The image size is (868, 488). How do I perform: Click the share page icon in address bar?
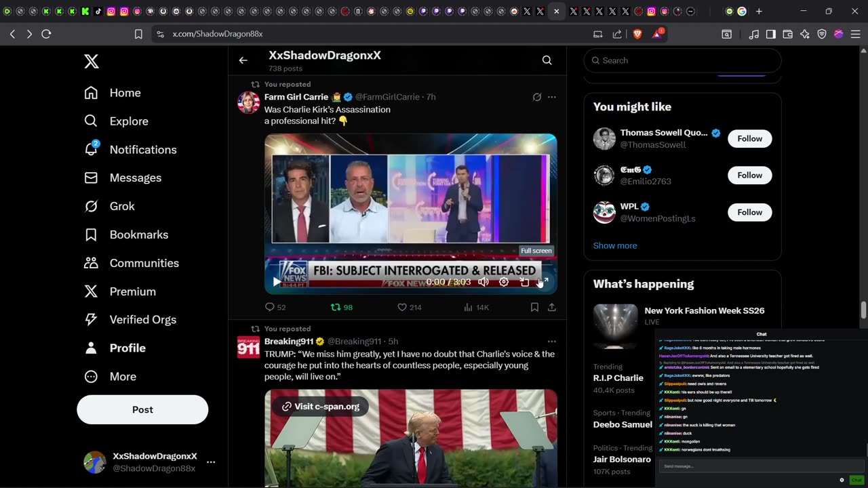pyautogui.click(x=617, y=34)
